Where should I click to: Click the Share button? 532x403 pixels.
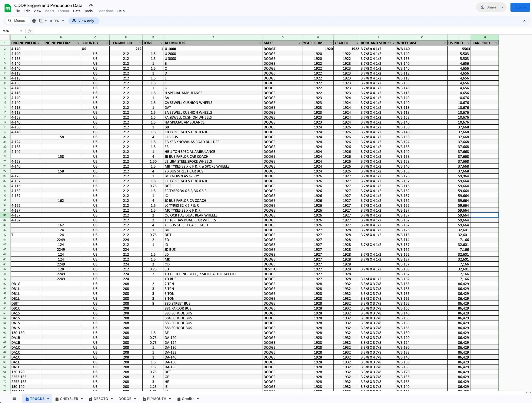[488, 7]
